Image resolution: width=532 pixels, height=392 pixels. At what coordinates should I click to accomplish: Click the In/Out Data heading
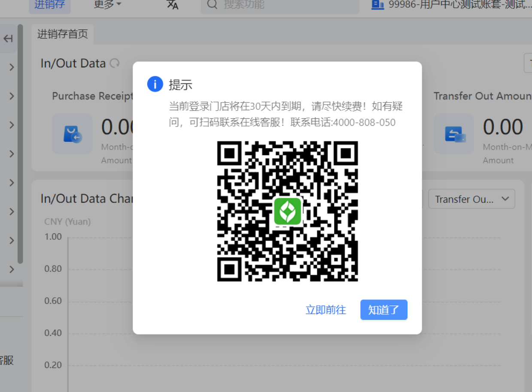(73, 63)
